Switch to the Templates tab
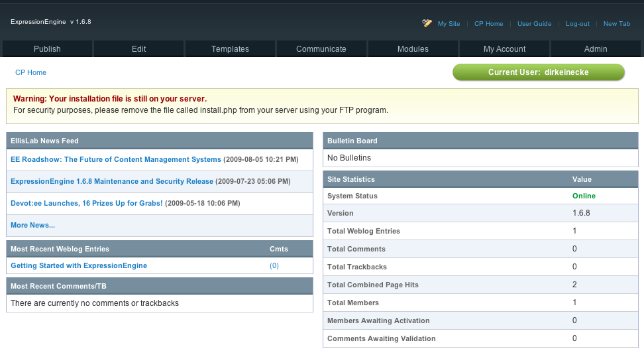Image resolution: width=644 pixels, height=349 pixels. (x=230, y=49)
